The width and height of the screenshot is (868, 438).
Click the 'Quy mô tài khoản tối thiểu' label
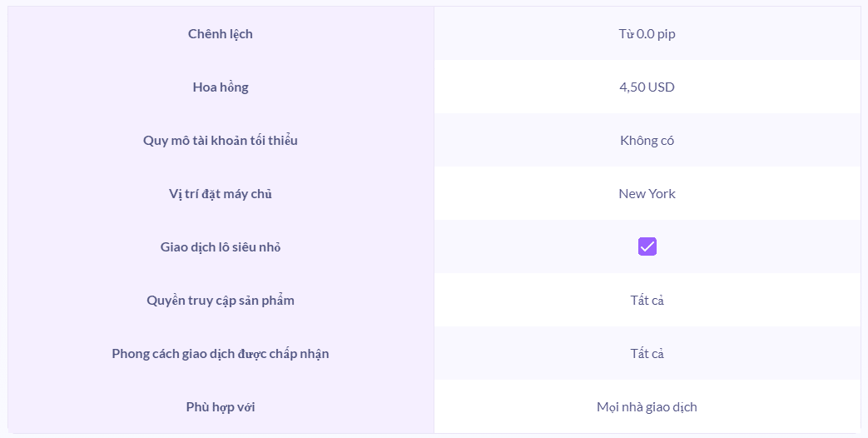point(221,141)
